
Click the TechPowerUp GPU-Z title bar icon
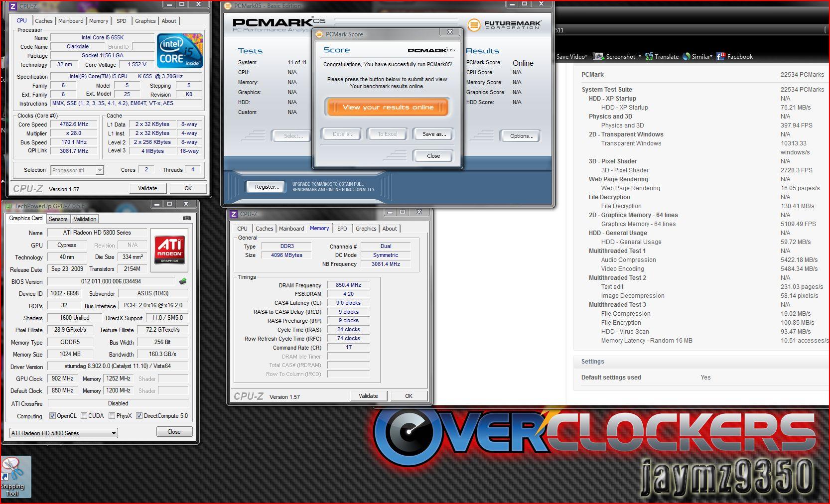8,206
